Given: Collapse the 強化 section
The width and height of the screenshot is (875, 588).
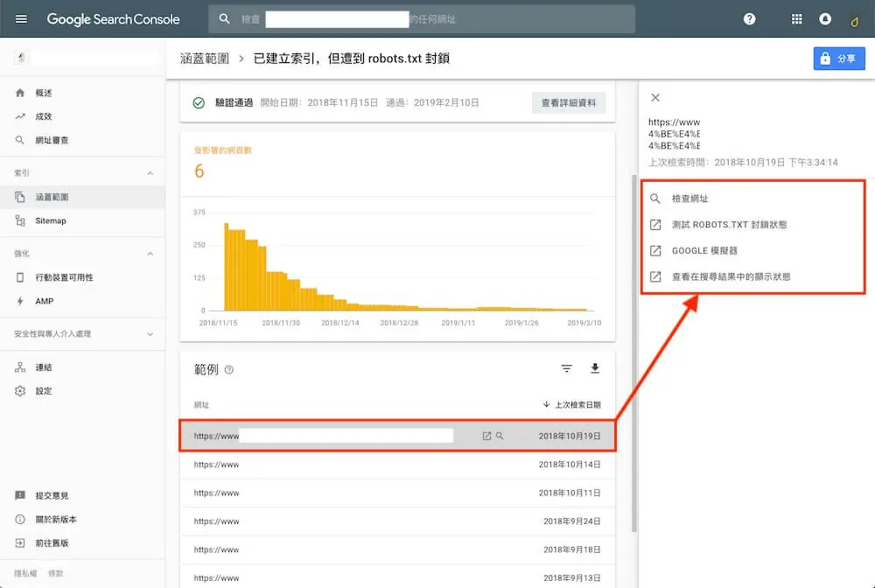Looking at the screenshot, I should point(150,253).
